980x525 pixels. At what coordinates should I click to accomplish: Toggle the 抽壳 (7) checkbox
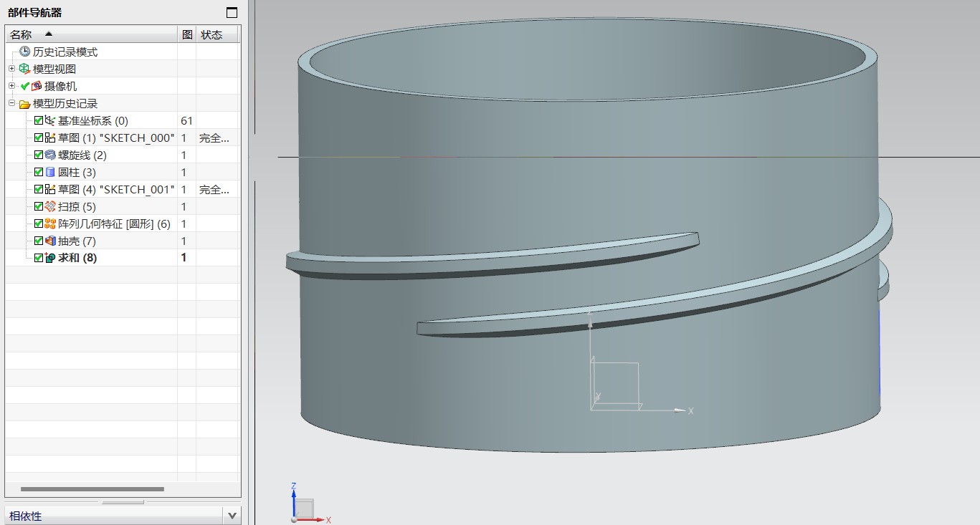pos(39,241)
